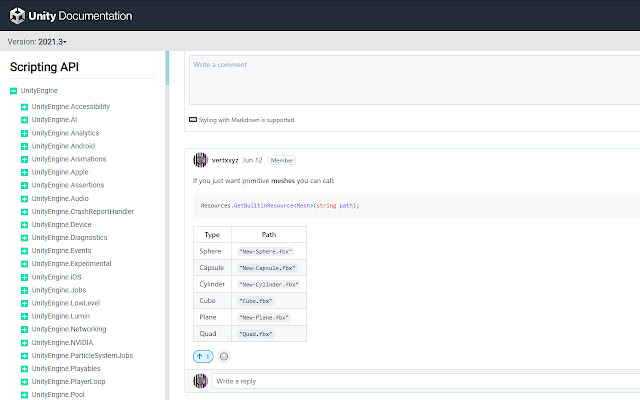Select the "New-Plane.fbx" path cell

(269, 317)
